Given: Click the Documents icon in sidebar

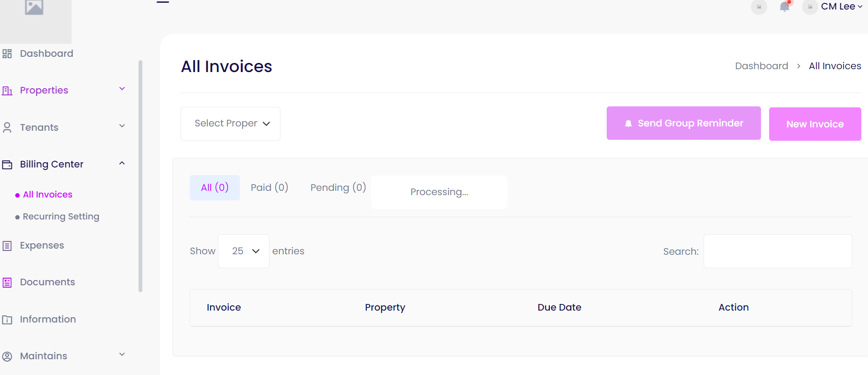Looking at the screenshot, I should click(x=7, y=282).
